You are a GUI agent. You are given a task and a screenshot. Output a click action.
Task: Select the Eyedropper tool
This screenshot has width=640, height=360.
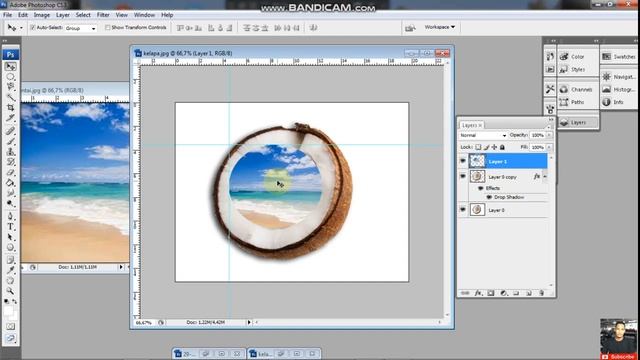pyautogui.click(x=11, y=270)
